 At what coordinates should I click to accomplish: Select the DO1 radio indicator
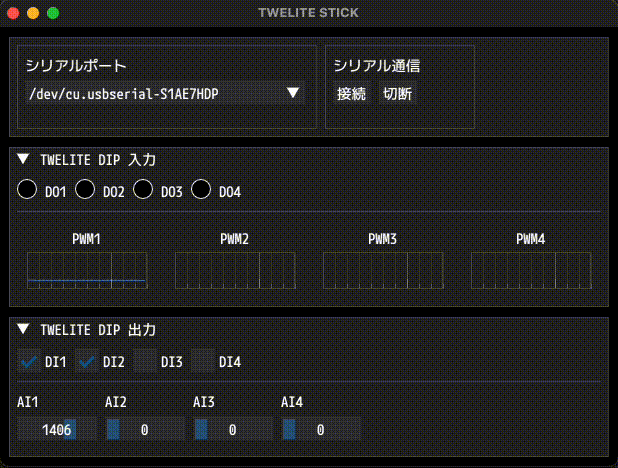27,189
